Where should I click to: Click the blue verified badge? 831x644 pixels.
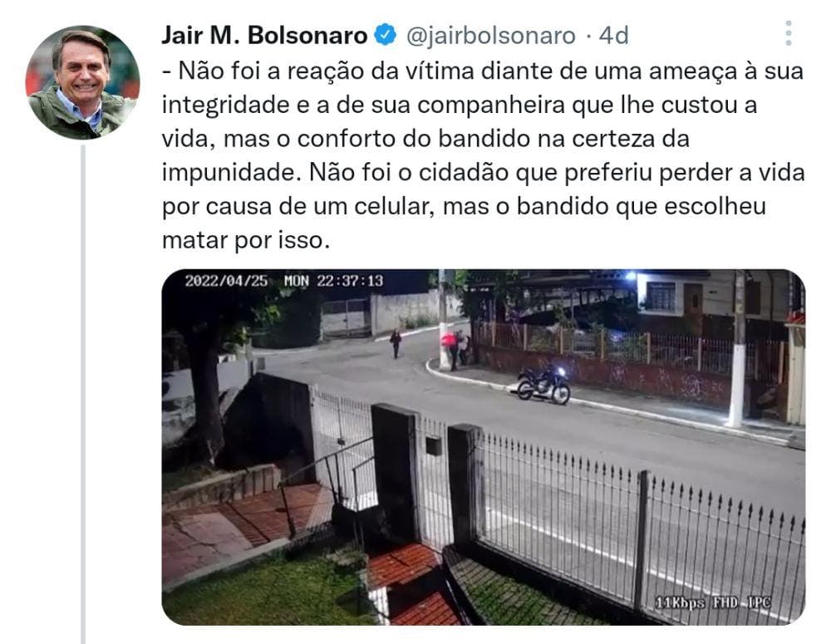pos(386,35)
